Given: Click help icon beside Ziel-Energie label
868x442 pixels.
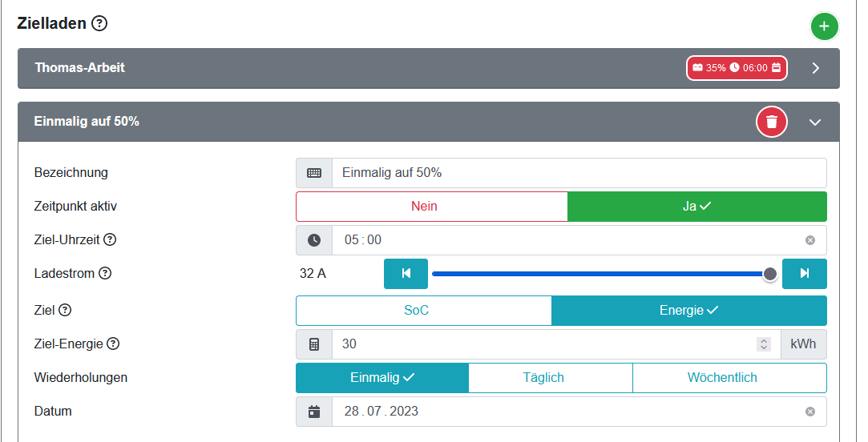Looking at the screenshot, I should [x=113, y=344].
